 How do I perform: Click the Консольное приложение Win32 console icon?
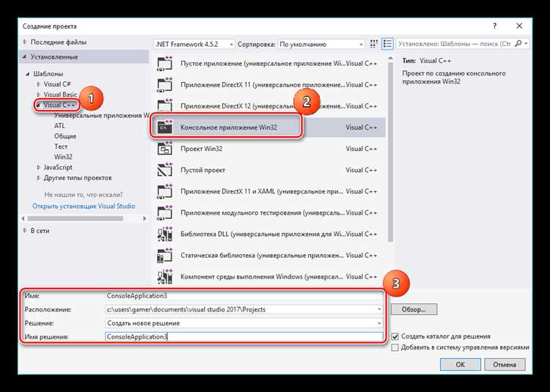(x=165, y=127)
